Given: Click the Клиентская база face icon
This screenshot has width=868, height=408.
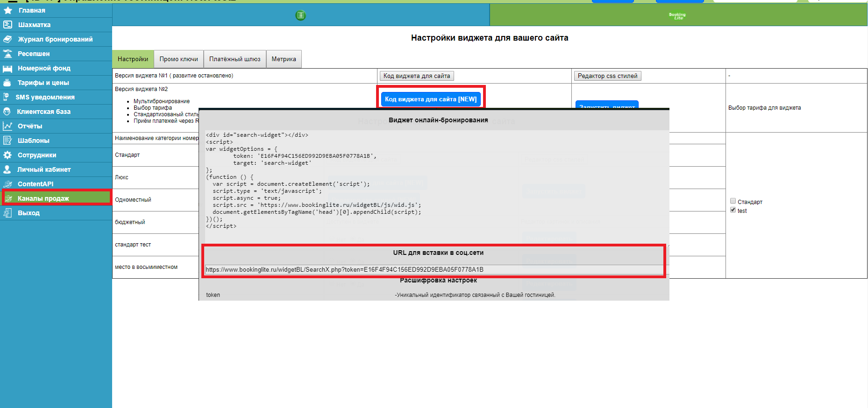Looking at the screenshot, I should pos(7,112).
